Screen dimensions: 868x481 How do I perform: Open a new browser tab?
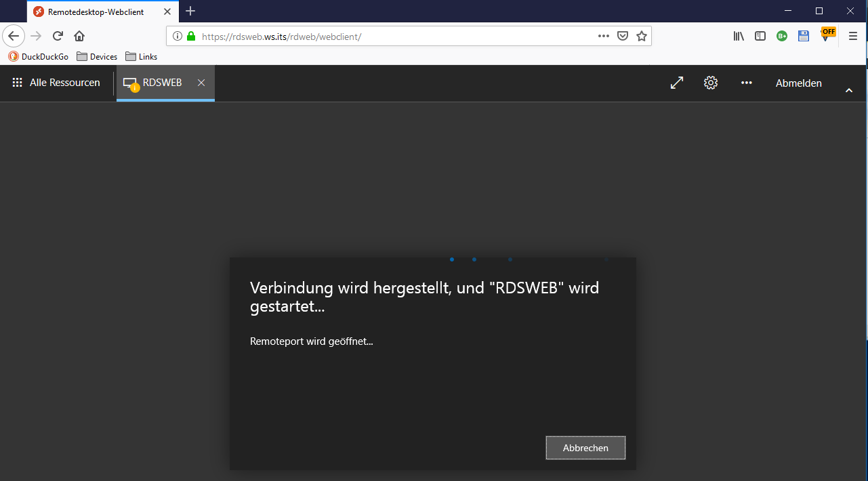tap(190, 11)
